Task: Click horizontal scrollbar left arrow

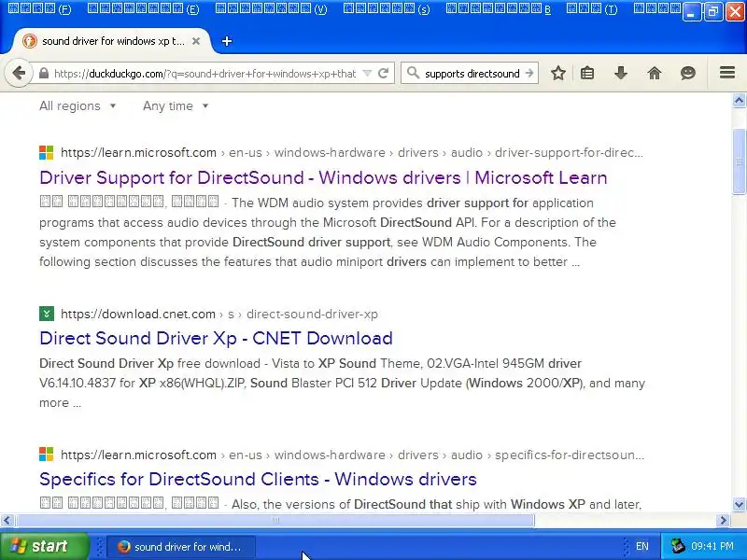Action: point(7,520)
